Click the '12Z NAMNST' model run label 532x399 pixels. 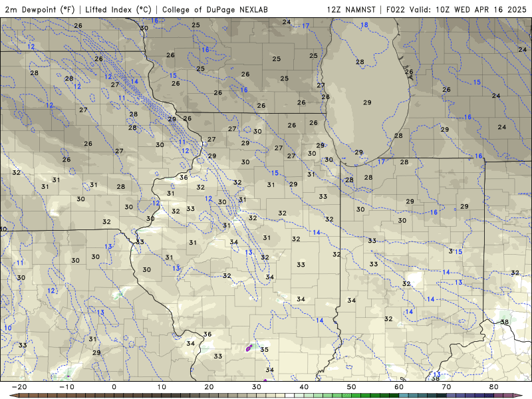(351, 9)
